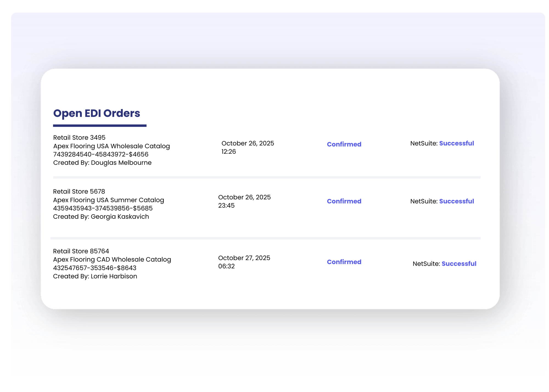This screenshot has height=392, width=549.
Task: Select the Apex Flooring USA Wholesale Catalog text
Action: point(111,146)
